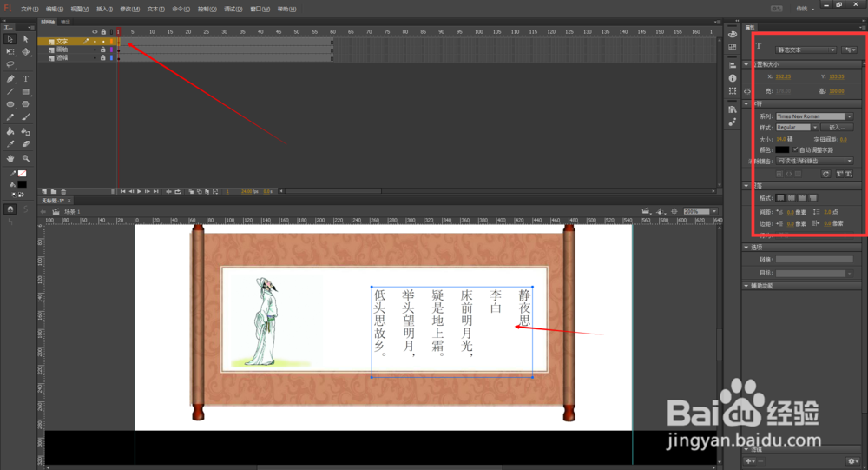868x470 pixels.
Task: Toggle the auto kern checkbox
Action: point(795,149)
